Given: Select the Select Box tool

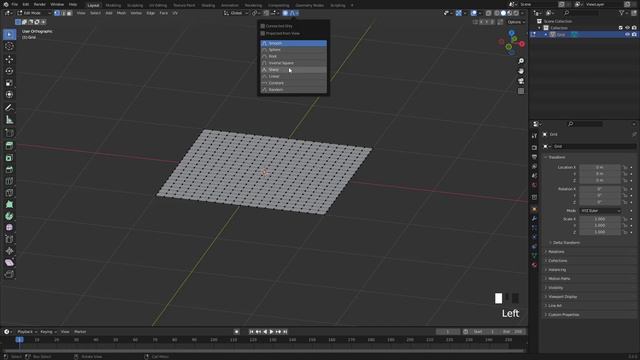Looking at the screenshot, I should (x=9, y=34).
